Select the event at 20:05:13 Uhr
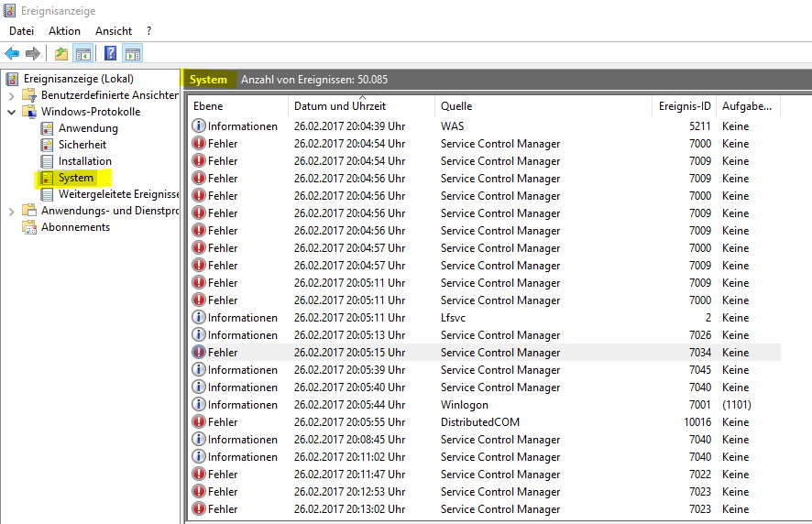 tap(484, 335)
